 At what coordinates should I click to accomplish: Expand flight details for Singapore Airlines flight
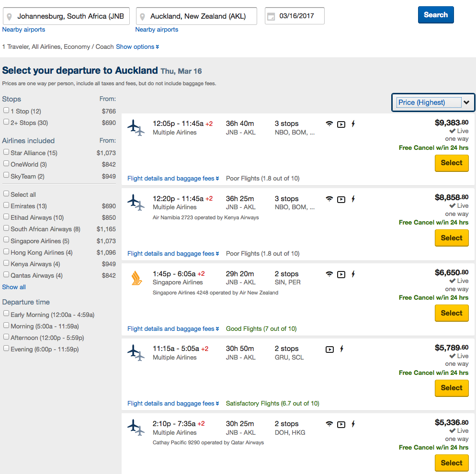(173, 329)
